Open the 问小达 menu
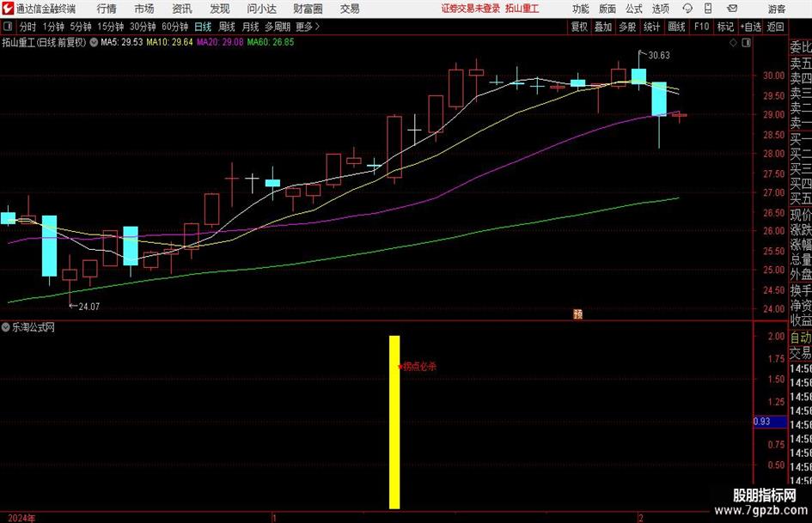This screenshot has height=523, width=812. tap(261, 9)
